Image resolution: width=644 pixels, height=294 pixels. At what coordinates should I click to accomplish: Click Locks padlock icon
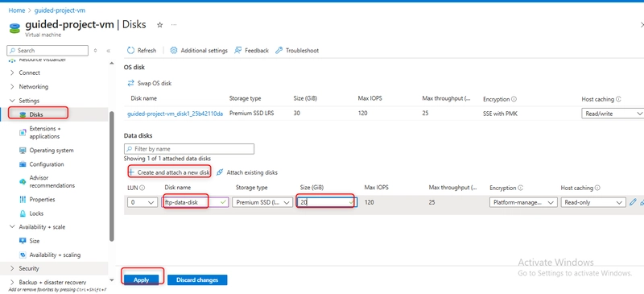tap(23, 213)
